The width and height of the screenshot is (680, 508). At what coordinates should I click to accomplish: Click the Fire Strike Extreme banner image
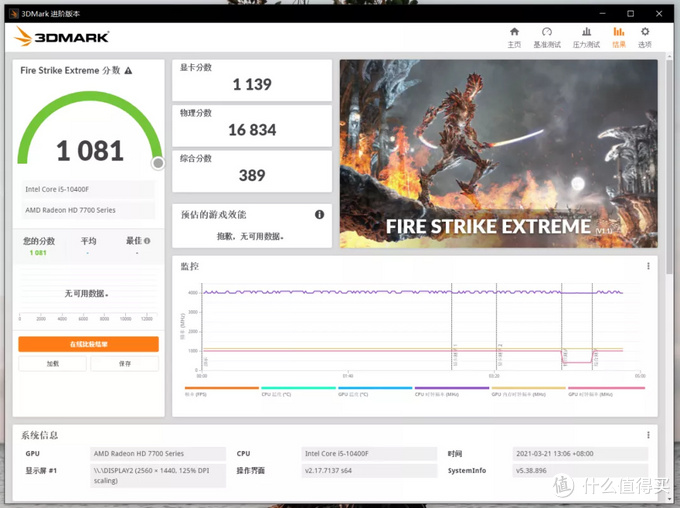(x=498, y=154)
